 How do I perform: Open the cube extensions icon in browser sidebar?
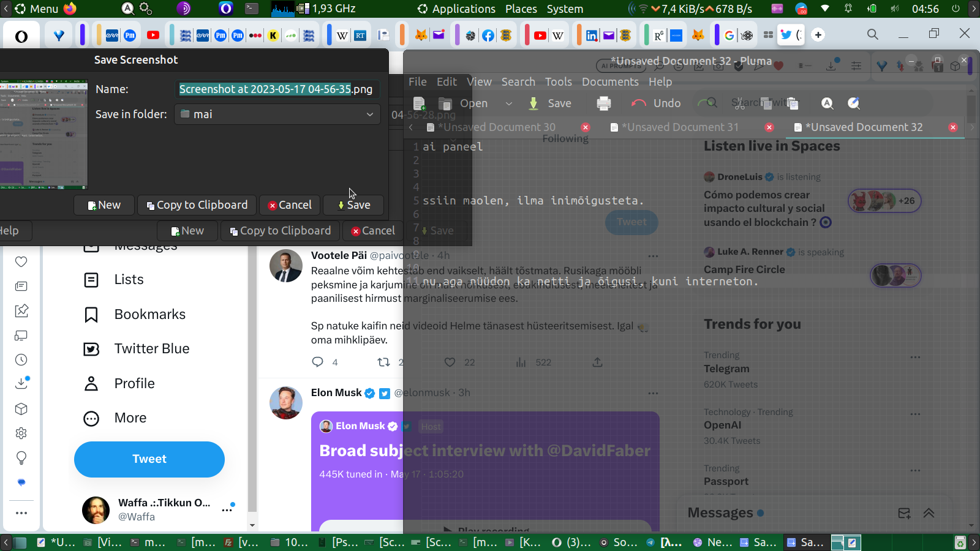[x=21, y=409]
